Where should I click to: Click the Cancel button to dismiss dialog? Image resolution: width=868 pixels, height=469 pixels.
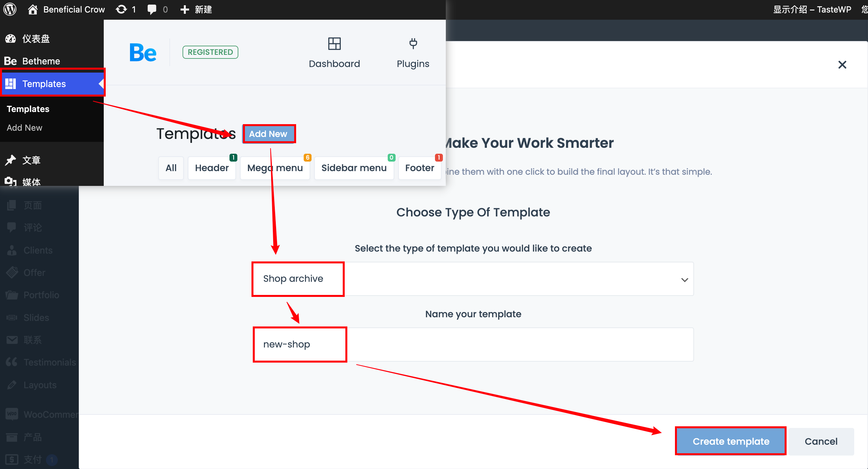821,441
